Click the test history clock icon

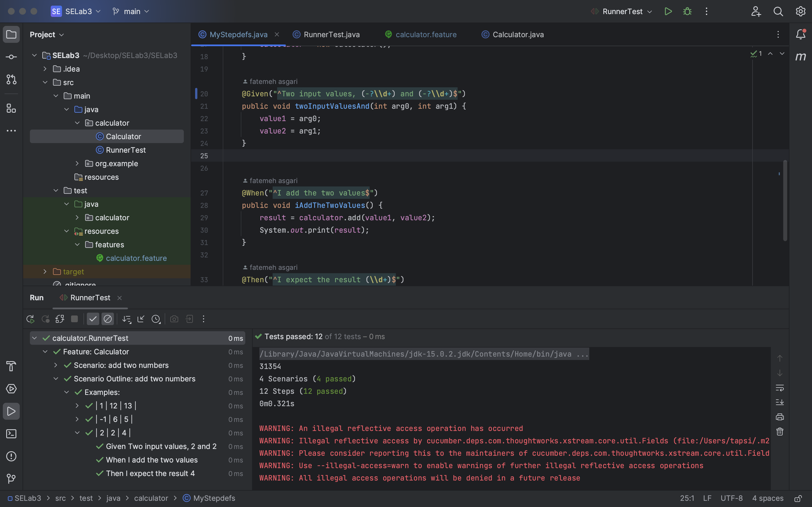(x=156, y=319)
